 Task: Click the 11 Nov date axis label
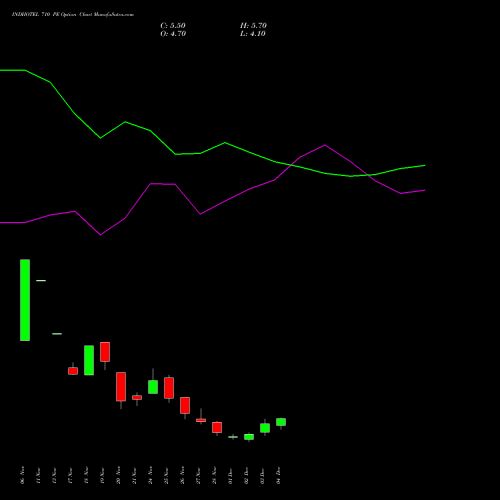pyautogui.click(x=38, y=475)
